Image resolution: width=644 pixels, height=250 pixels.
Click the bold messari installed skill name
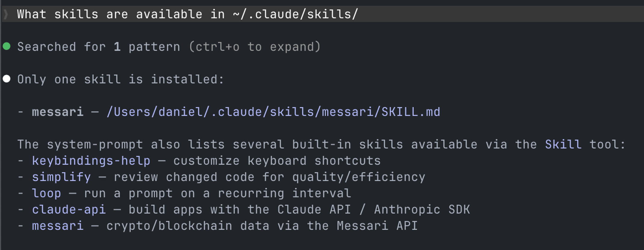(x=58, y=112)
